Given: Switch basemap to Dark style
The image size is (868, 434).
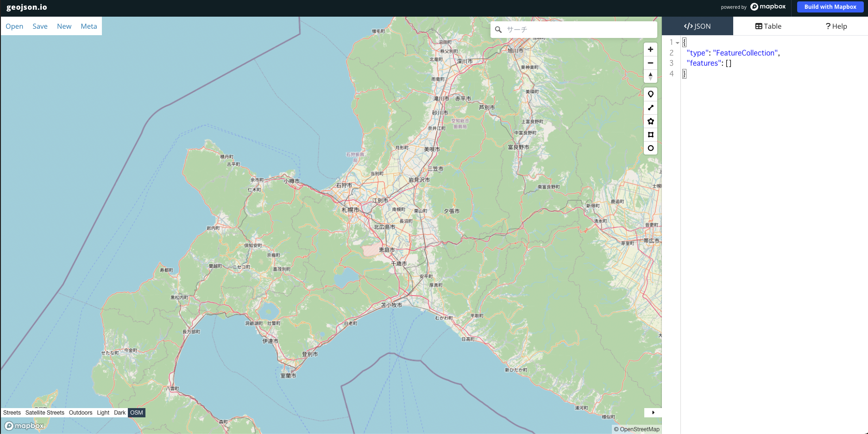Looking at the screenshot, I should tap(120, 412).
